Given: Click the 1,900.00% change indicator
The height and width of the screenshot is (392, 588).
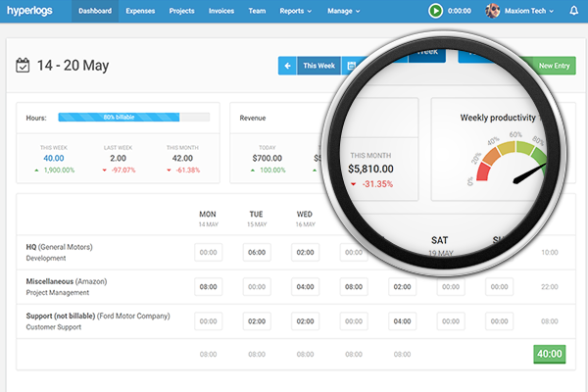Looking at the screenshot, I should coord(55,171).
